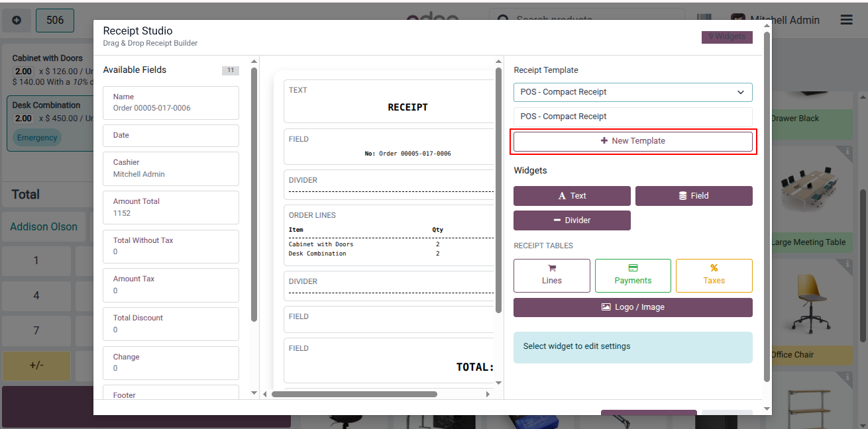Add a Field widget

[x=694, y=196]
